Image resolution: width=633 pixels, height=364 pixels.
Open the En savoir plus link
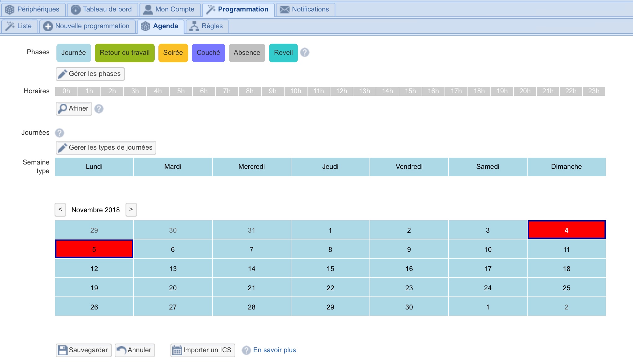(275, 350)
